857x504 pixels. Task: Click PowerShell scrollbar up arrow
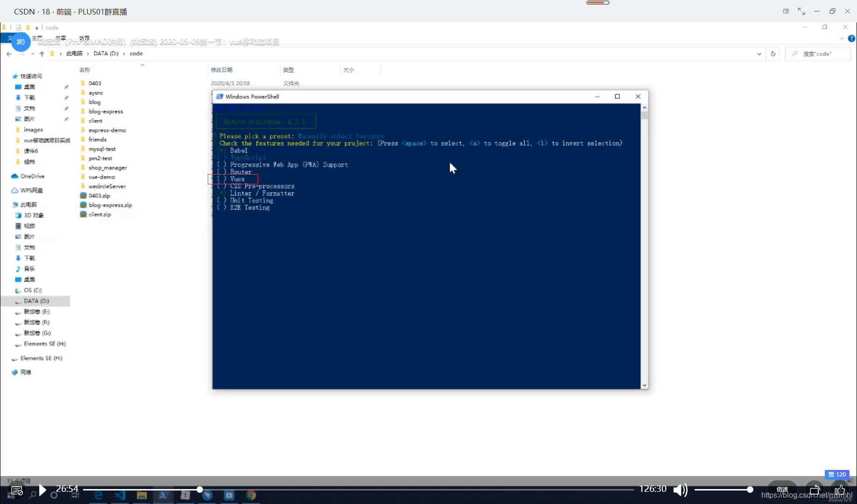coord(645,108)
